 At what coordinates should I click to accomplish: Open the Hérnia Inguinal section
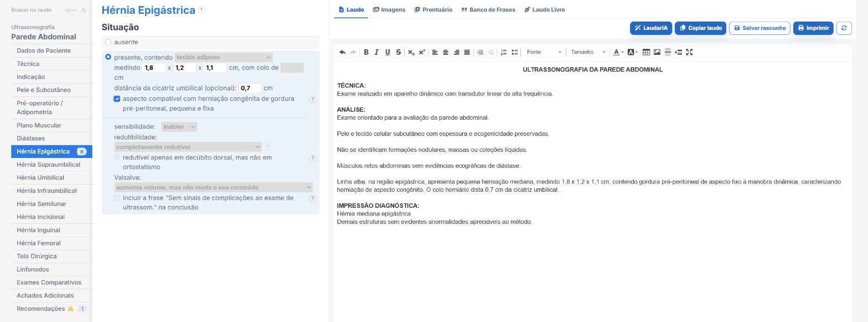pos(51,230)
